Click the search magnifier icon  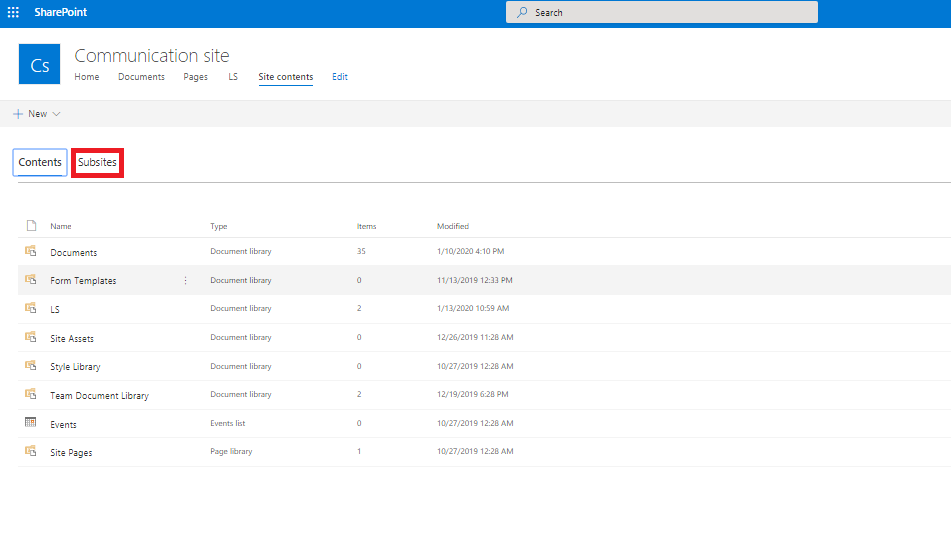(x=522, y=12)
